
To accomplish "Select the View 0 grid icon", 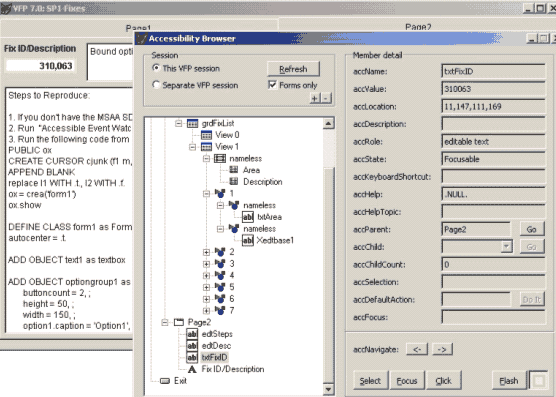I will pos(206,135).
